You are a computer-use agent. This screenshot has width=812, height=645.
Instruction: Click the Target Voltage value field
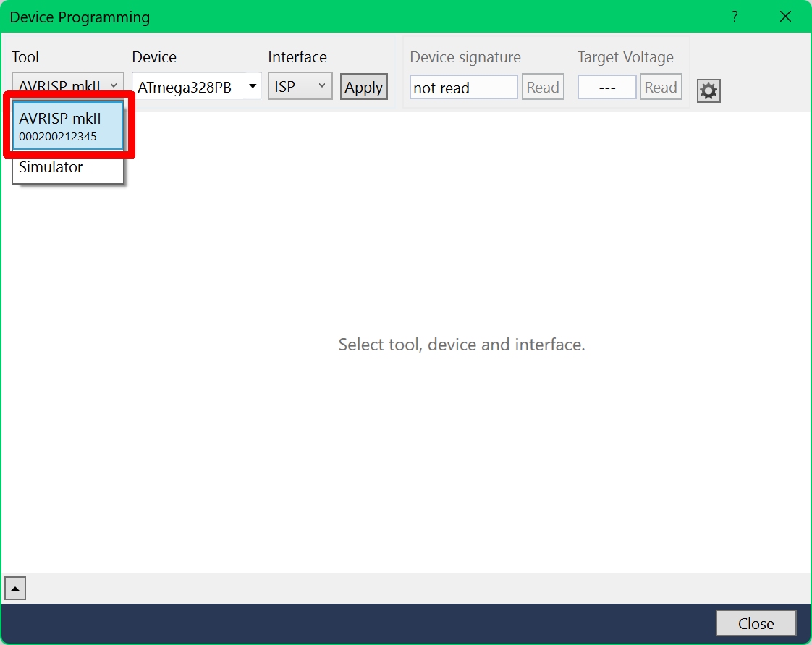click(607, 87)
